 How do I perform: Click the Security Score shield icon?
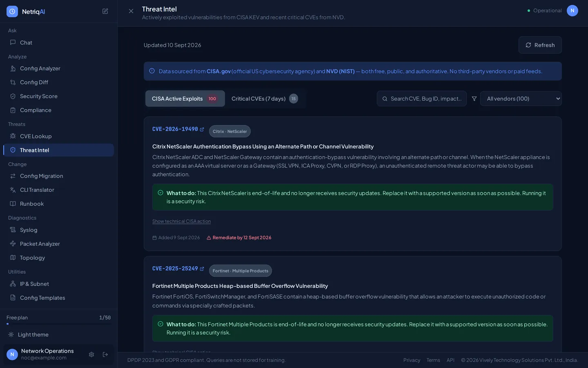[x=13, y=96]
